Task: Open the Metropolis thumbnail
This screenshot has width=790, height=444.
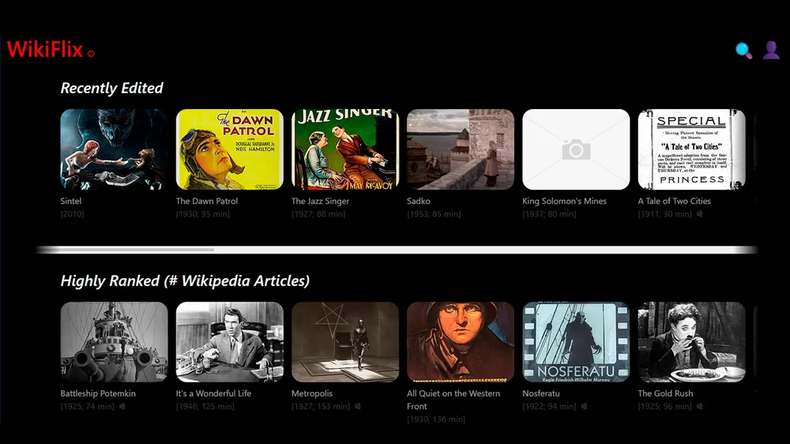Action: point(345,342)
